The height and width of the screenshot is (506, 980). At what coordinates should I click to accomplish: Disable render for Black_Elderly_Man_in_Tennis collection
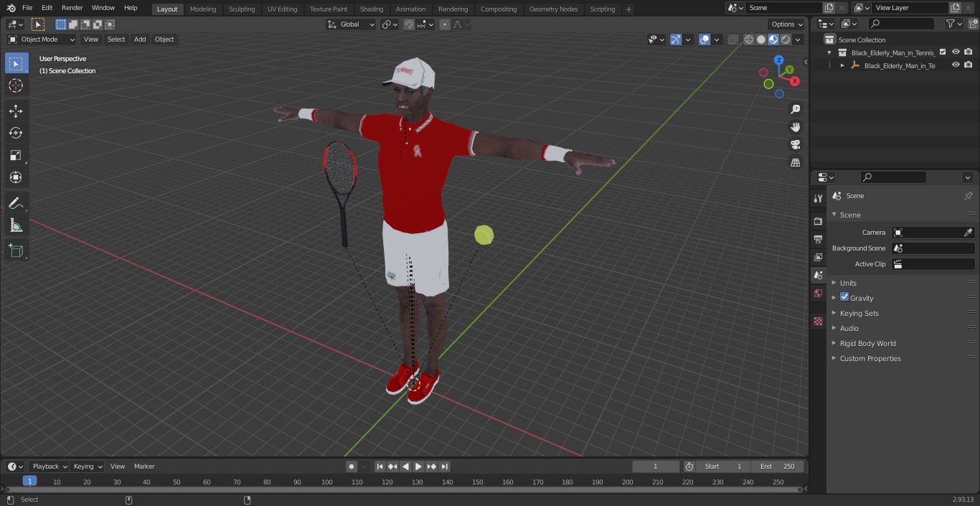point(969,52)
